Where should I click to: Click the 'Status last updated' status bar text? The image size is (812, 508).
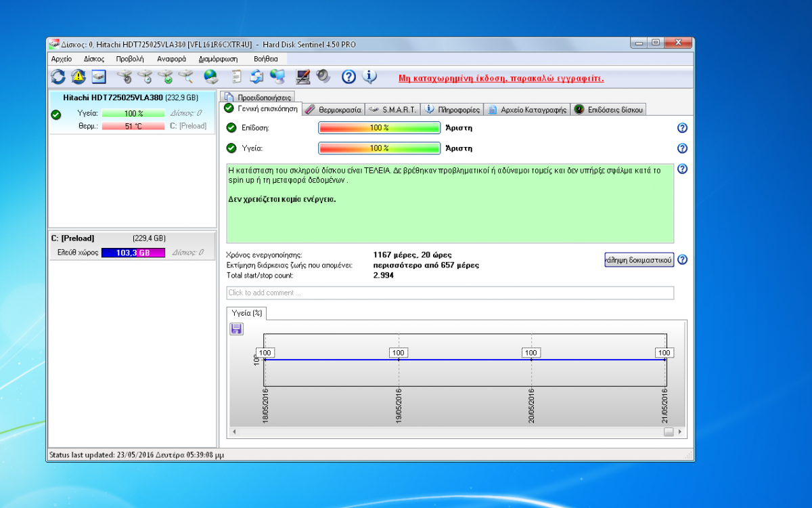click(137, 455)
